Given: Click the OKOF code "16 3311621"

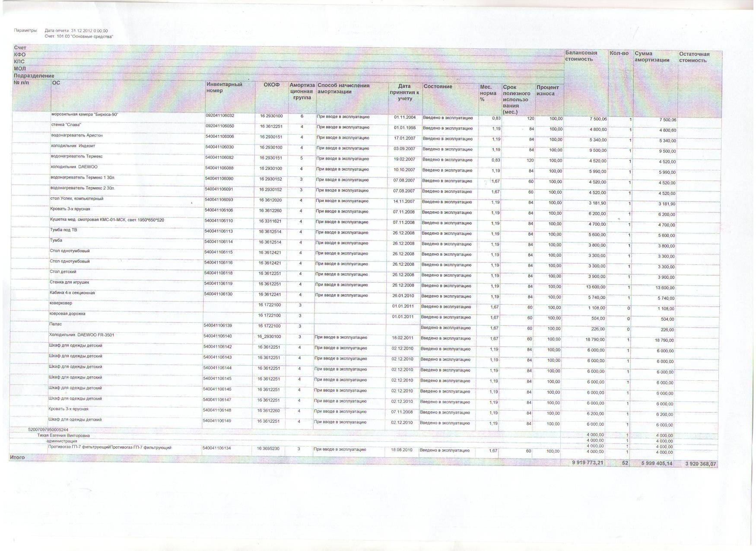Looking at the screenshot, I should tap(270, 221).
